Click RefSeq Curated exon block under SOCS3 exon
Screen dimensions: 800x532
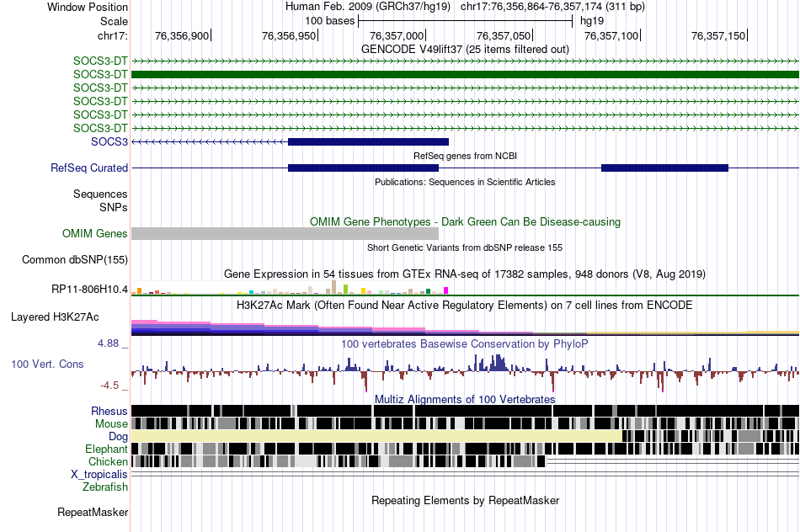[363, 168]
